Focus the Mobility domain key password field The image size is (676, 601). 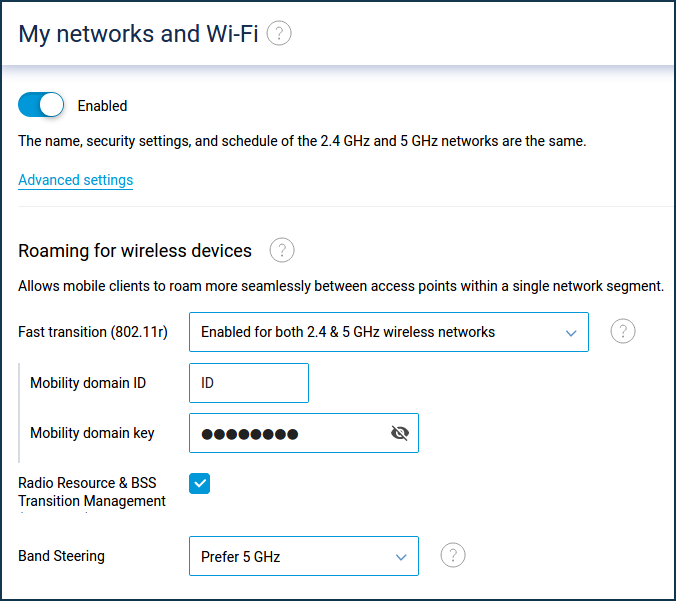coord(304,433)
